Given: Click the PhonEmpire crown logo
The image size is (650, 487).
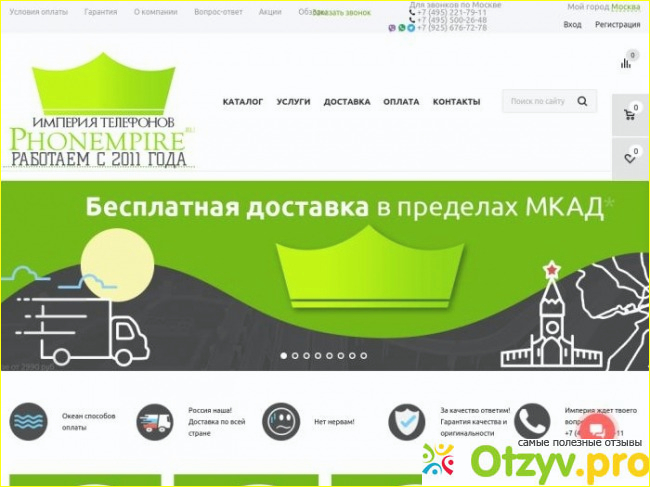Looking at the screenshot, I should 100,110.
